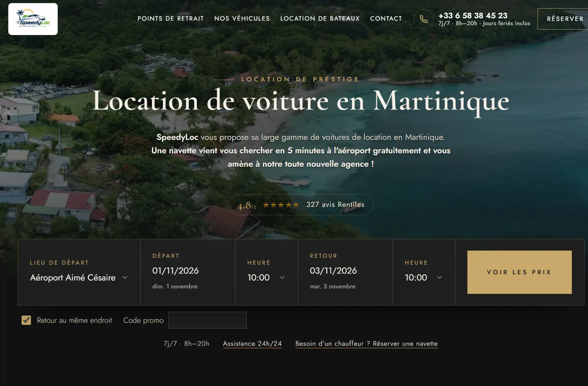Click the phone icon in header
588x386 pixels.
423,19
